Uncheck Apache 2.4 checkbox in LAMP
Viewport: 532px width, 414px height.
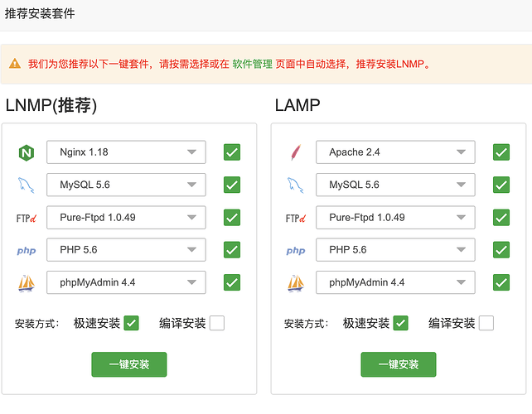click(501, 152)
